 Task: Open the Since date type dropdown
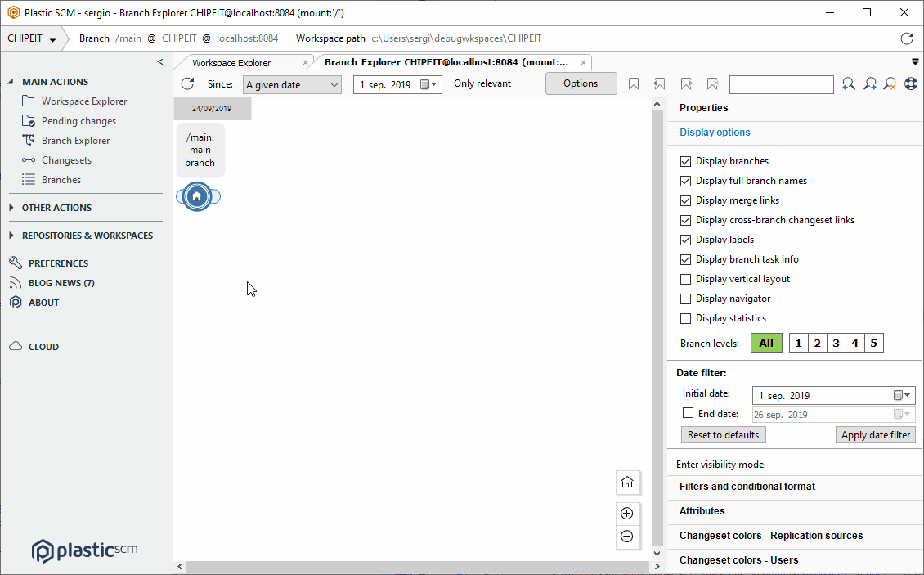click(x=291, y=83)
